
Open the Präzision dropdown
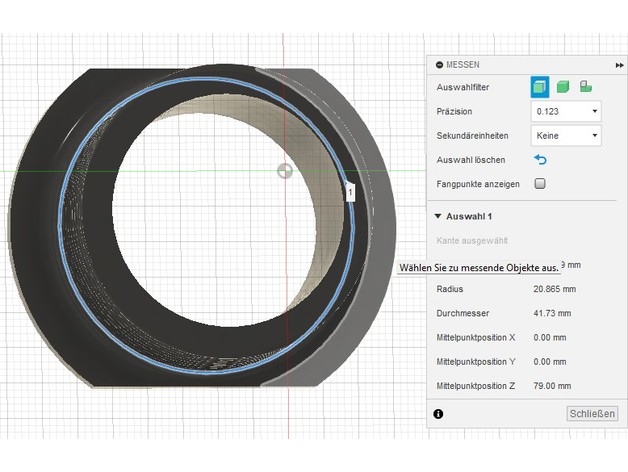(x=566, y=112)
